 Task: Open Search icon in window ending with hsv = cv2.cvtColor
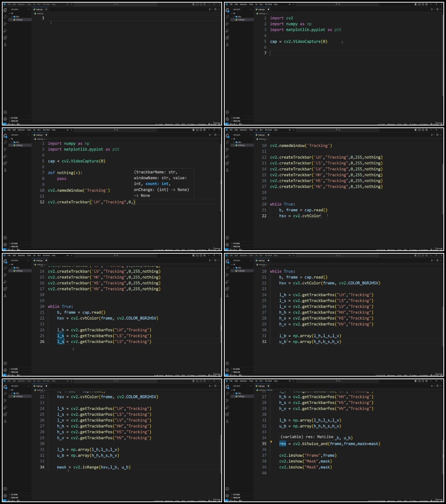[227, 142]
